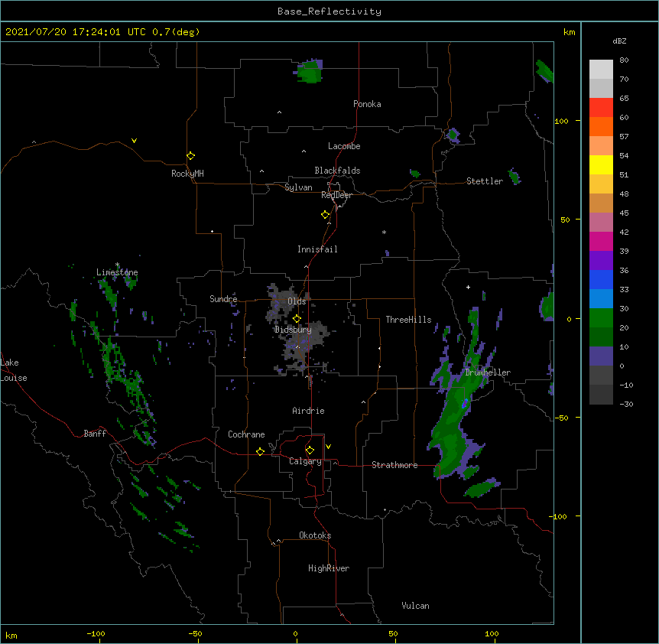Click the HighRiver label

(329, 568)
